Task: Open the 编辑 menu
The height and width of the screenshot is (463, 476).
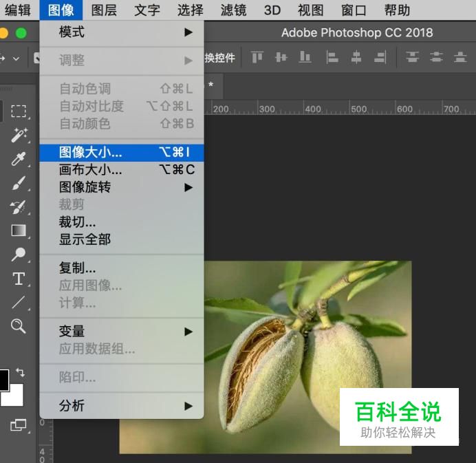Action: pos(18,10)
